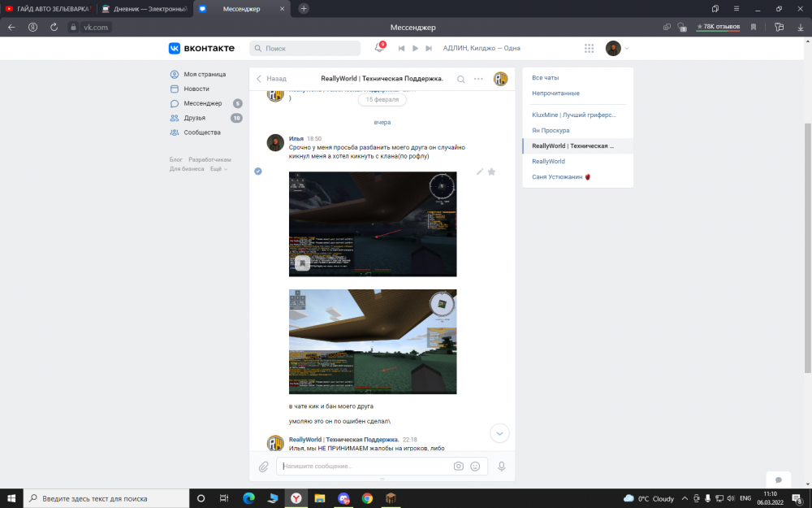The image size is (812, 508).
Task: Switch to YouTube ГАЙД АВТО ЗЕЛЬЕВАРКА tab
Action: coord(48,9)
